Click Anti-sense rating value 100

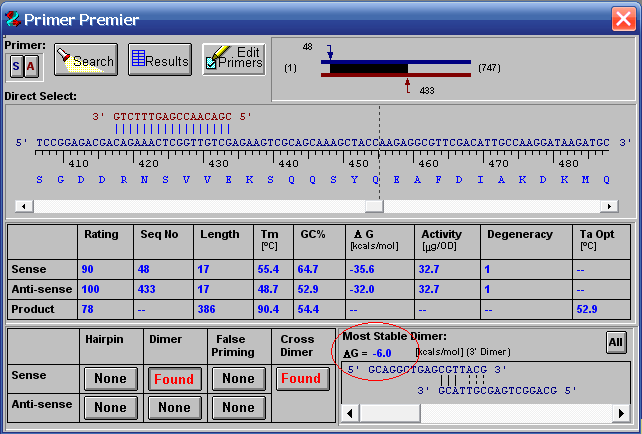[90, 289]
